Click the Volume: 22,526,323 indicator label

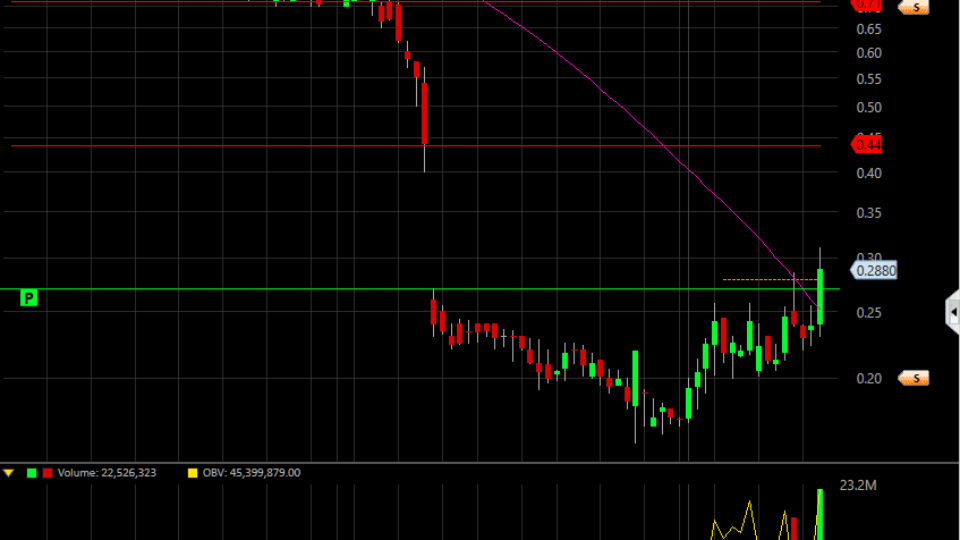point(107,473)
